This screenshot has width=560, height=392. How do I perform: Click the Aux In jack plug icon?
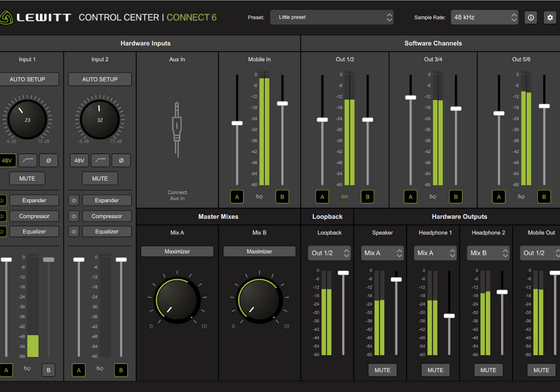click(177, 129)
